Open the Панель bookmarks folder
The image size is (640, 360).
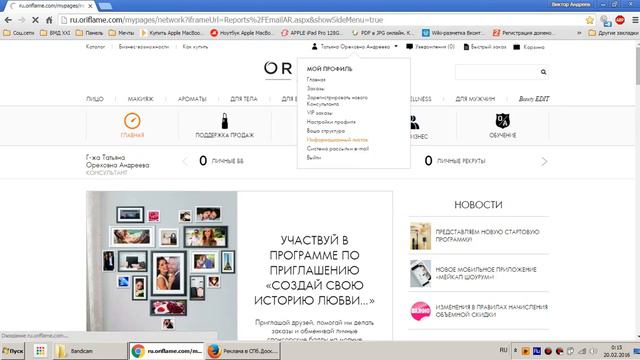[x=89, y=33]
